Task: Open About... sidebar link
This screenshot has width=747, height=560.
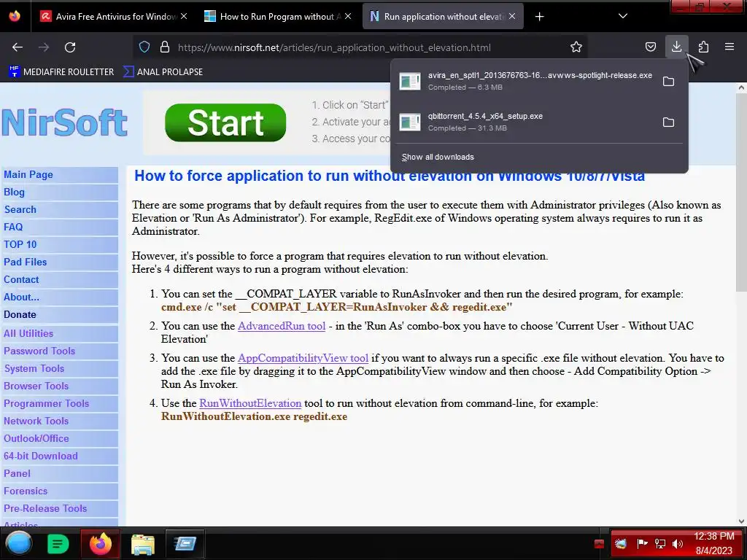Action: point(21,297)
